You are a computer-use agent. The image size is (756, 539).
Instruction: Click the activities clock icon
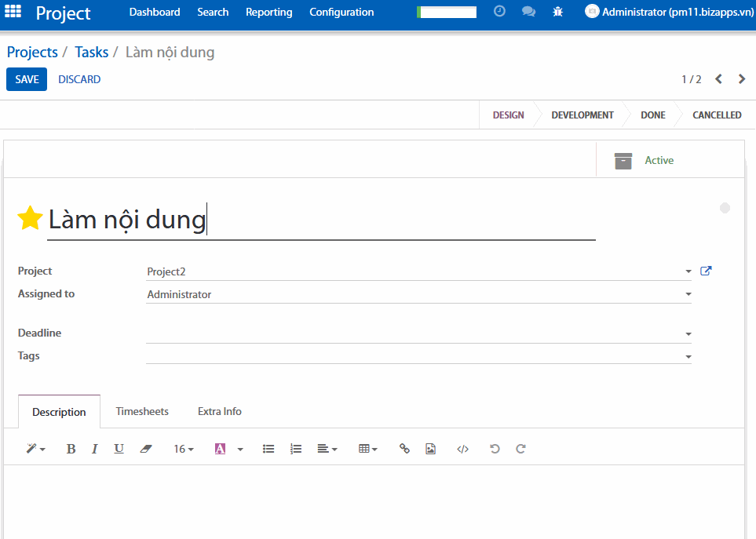coord(499,12)
